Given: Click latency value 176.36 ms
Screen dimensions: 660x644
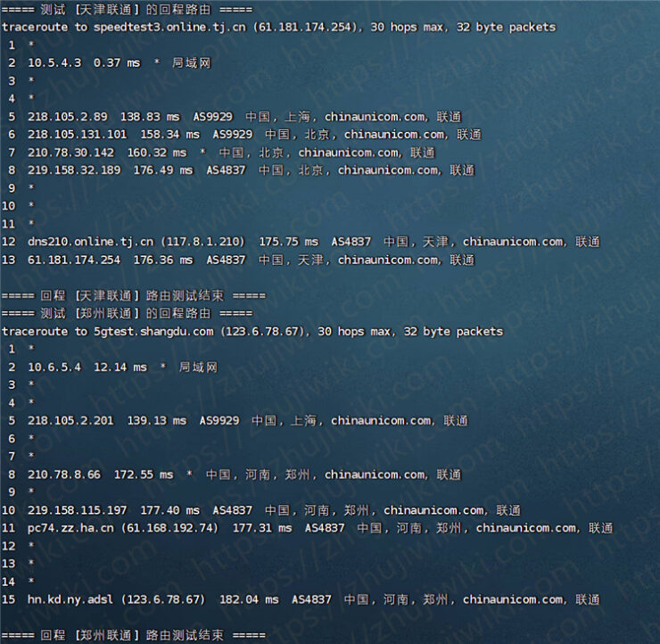Looking at the screenshot, I should [163, 260].
